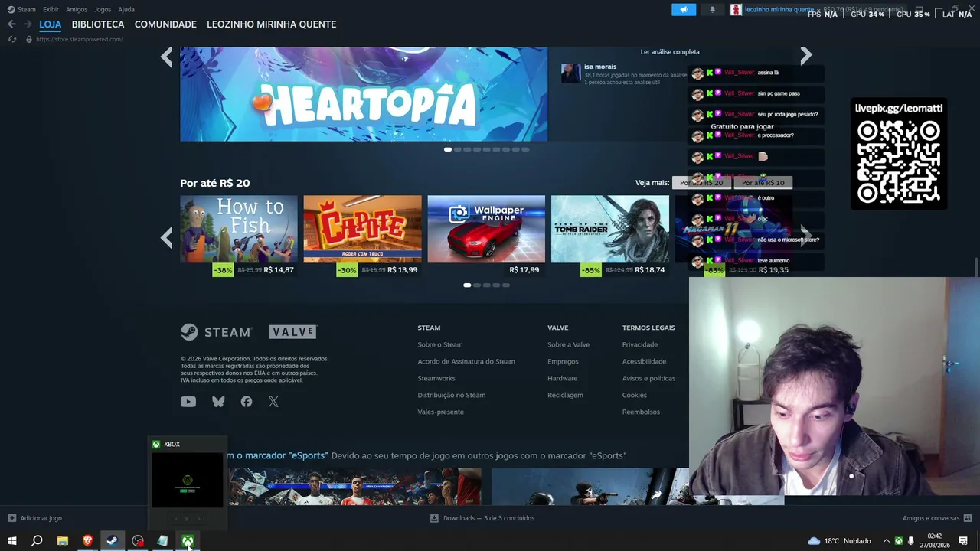Screen dimensions: 980x551
Task: Open the Sobre a Valve link
Action: click(x=569, y=344)
